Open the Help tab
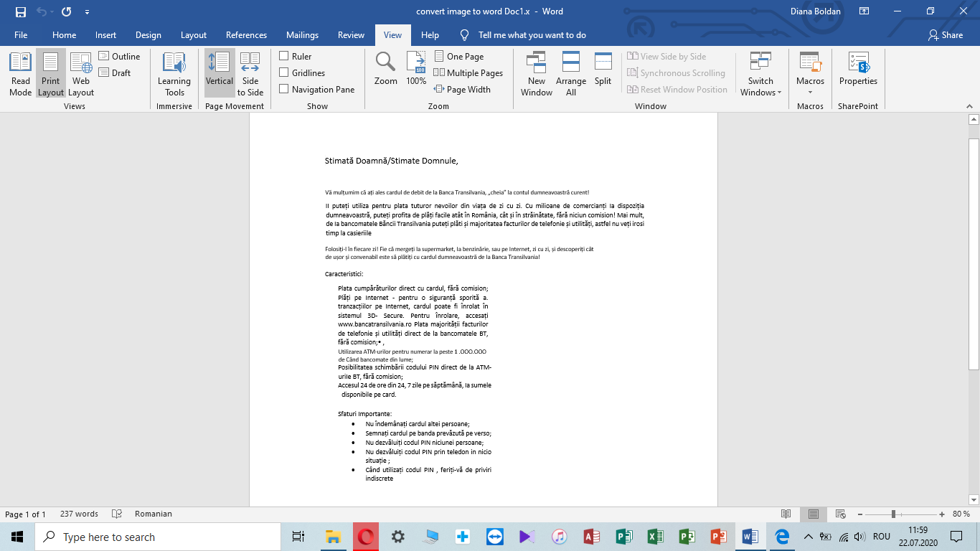 [430, 34]
